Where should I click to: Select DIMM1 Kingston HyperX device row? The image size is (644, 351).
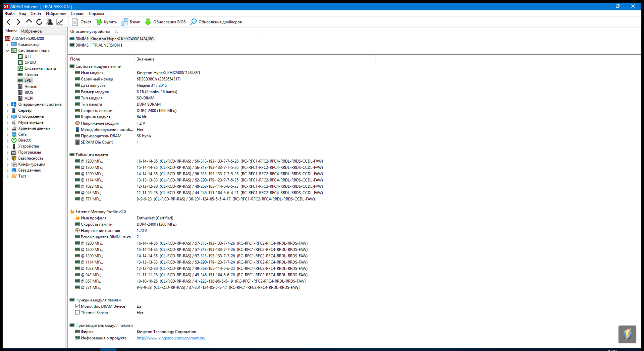(x=112, y=39)
